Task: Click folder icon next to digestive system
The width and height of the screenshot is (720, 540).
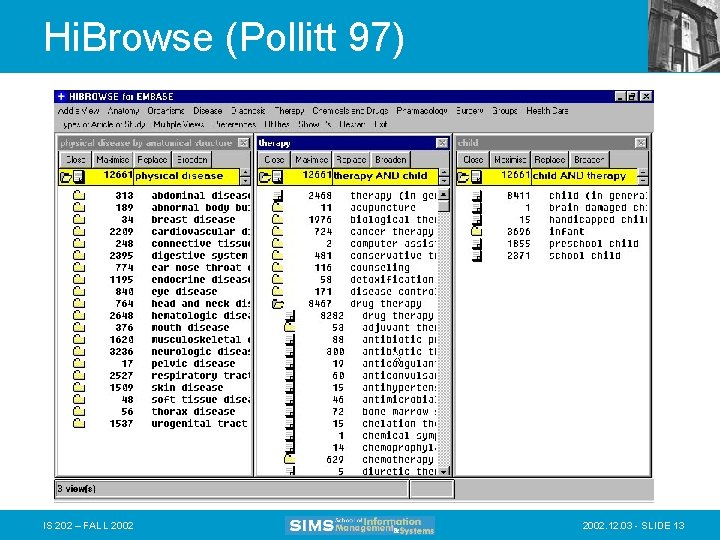Action: pos(79,255)
